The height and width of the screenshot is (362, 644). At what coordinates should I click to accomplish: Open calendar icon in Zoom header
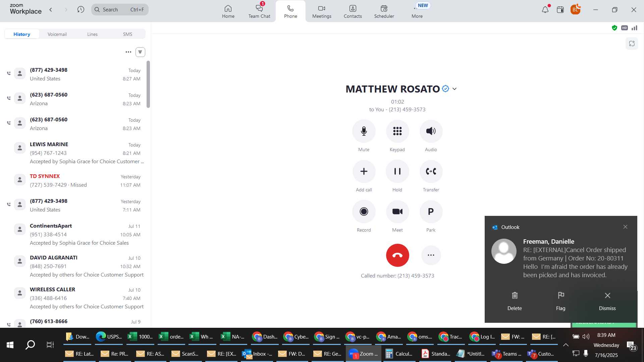click(560, 10)
